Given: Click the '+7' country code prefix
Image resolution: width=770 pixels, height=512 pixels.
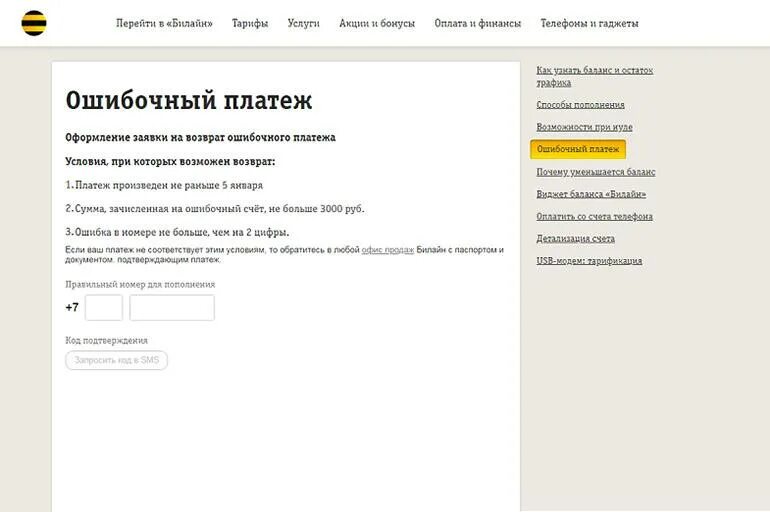Looking at the screenshot, I should 72,308.
